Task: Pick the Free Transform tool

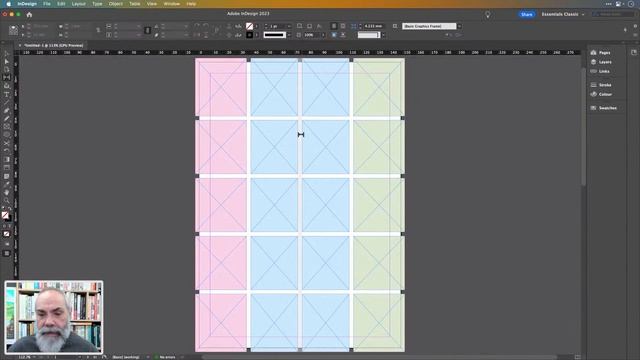Action: coord(7,151)
